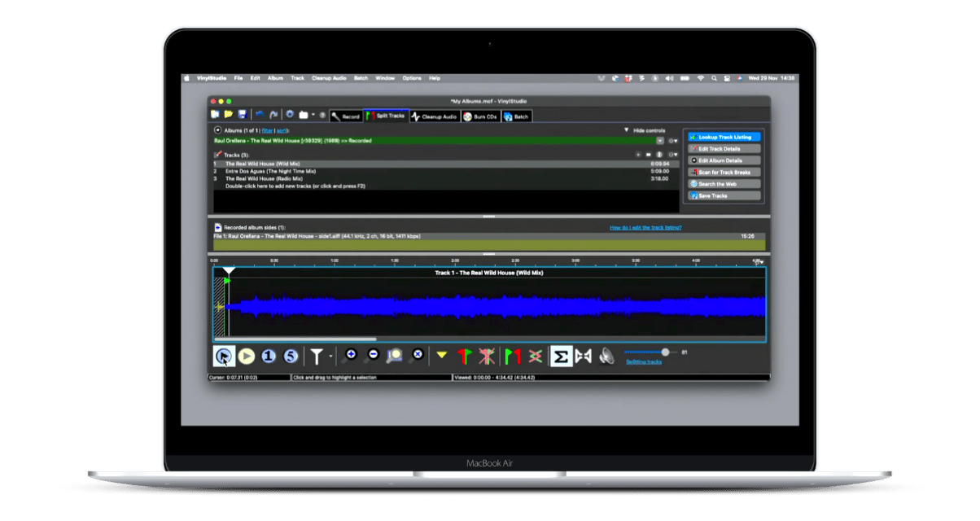980x521 pixels.
Task: Insert a track break with red-green flag
Action: click(464, 356)
